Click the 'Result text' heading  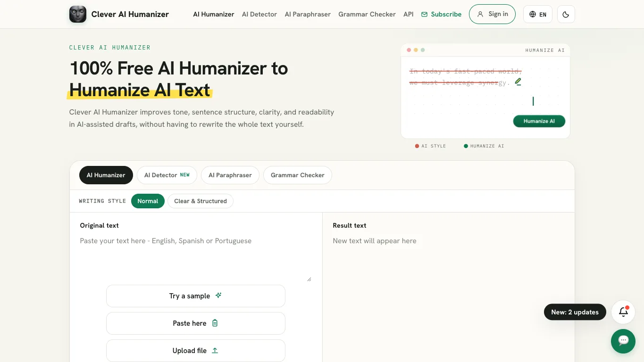[350, 225]
